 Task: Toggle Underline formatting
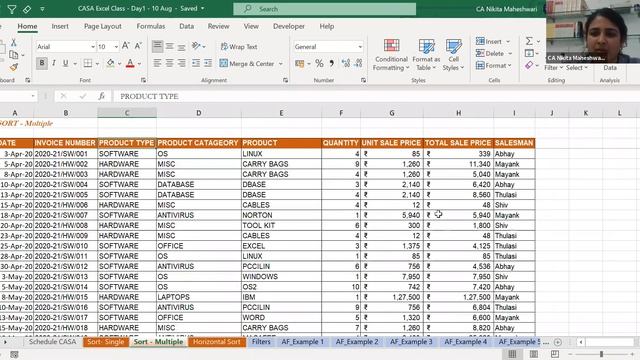[x=65, y=63]
